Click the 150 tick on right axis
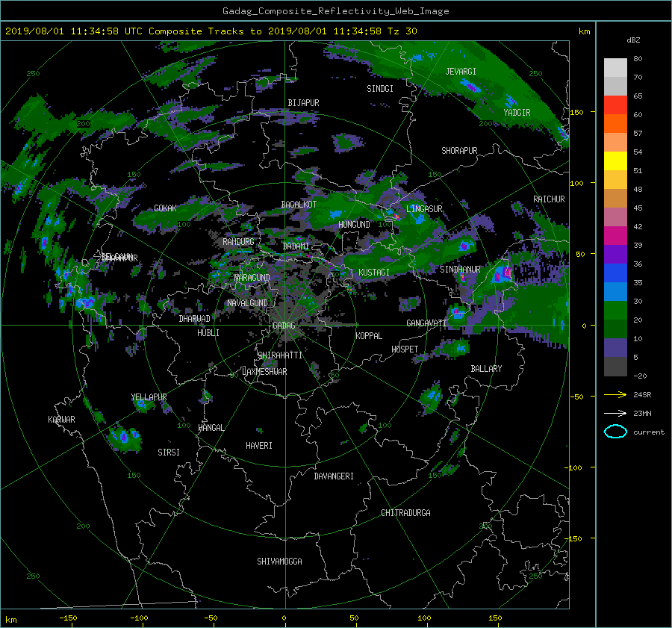 tap(577, 112)
